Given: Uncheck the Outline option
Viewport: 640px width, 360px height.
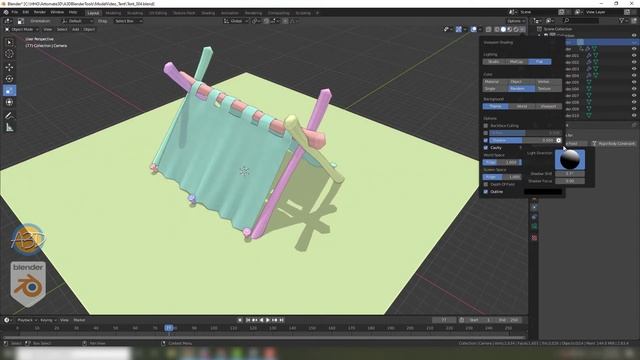Looking at the screenshot, I should click(486, 191).
